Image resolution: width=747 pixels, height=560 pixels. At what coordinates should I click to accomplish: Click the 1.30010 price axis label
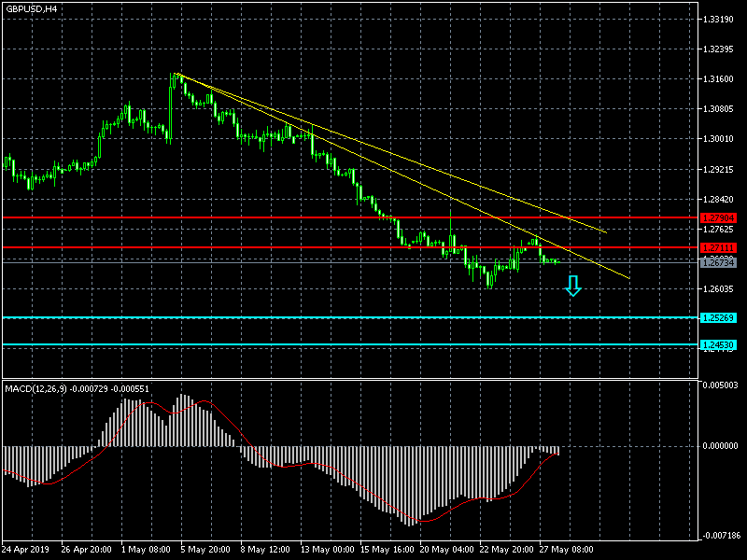[718, 139]
